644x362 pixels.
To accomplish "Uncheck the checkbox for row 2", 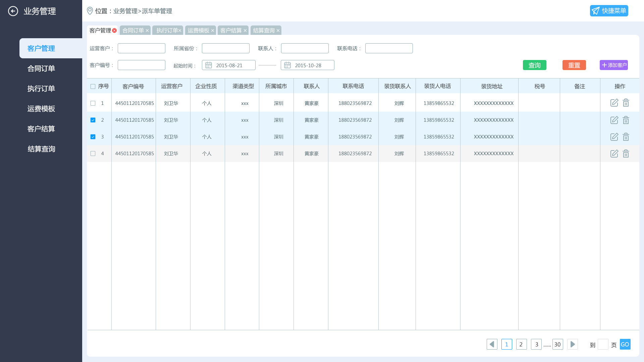I will [x=93, y=120].
